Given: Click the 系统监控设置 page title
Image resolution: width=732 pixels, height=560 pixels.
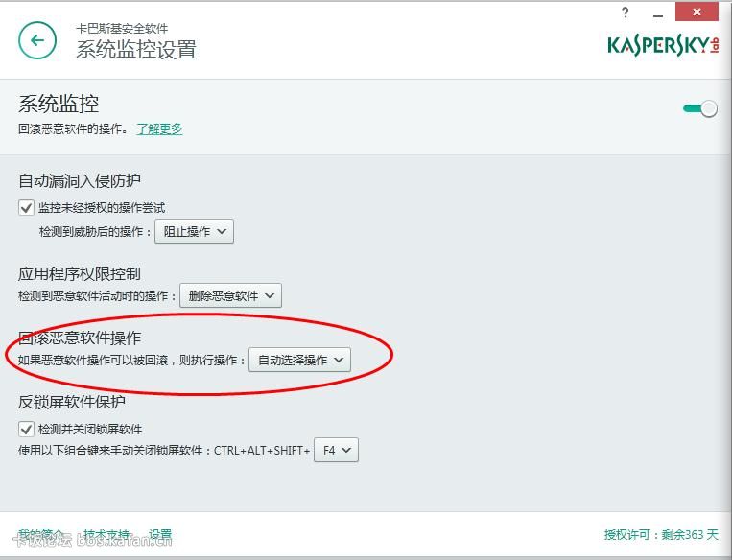Looking at the screenshot, I should pos(136,50).
